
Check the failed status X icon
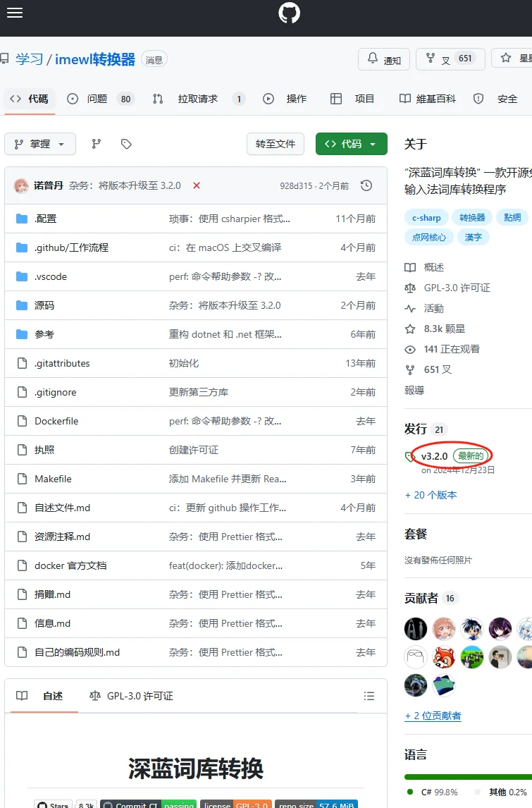click(x=196, y=185)
